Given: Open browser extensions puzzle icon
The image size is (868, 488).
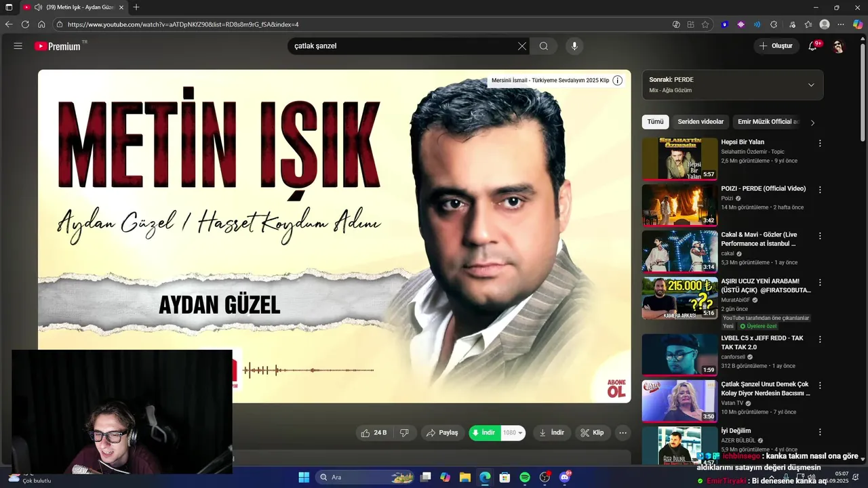Looking at the screenshot, I should pos(774,24).
